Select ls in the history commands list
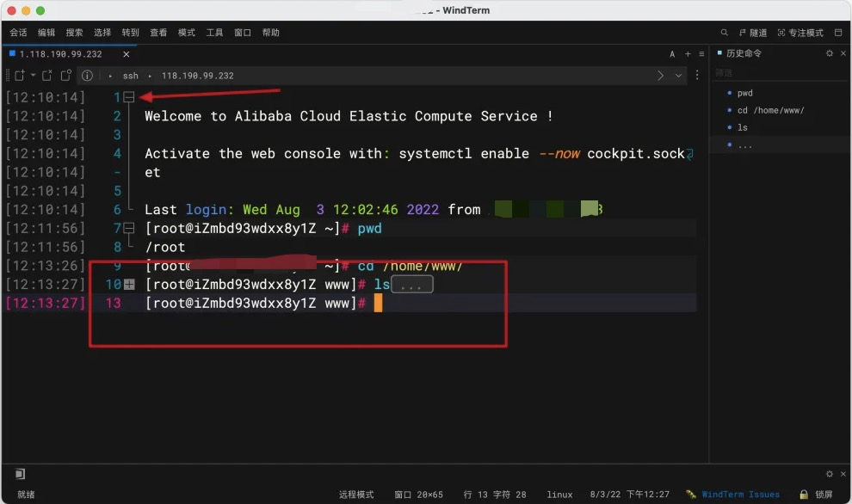 [742, 127]
